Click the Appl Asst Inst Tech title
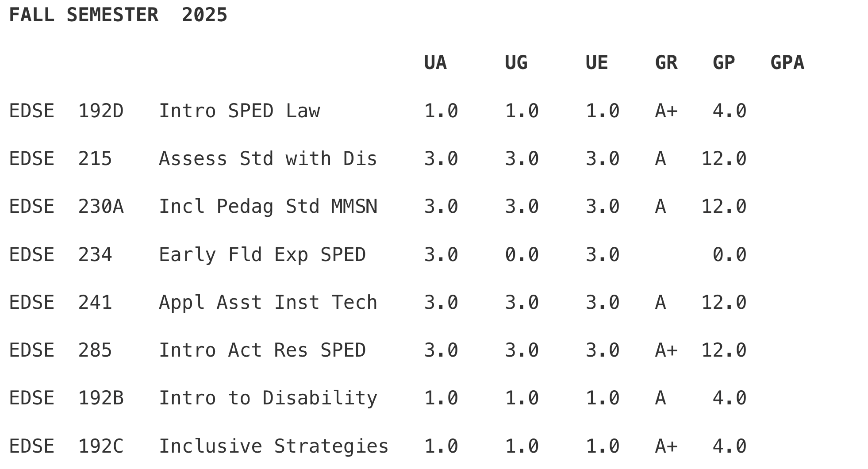 pyautogui.click(x=268, y=303)
